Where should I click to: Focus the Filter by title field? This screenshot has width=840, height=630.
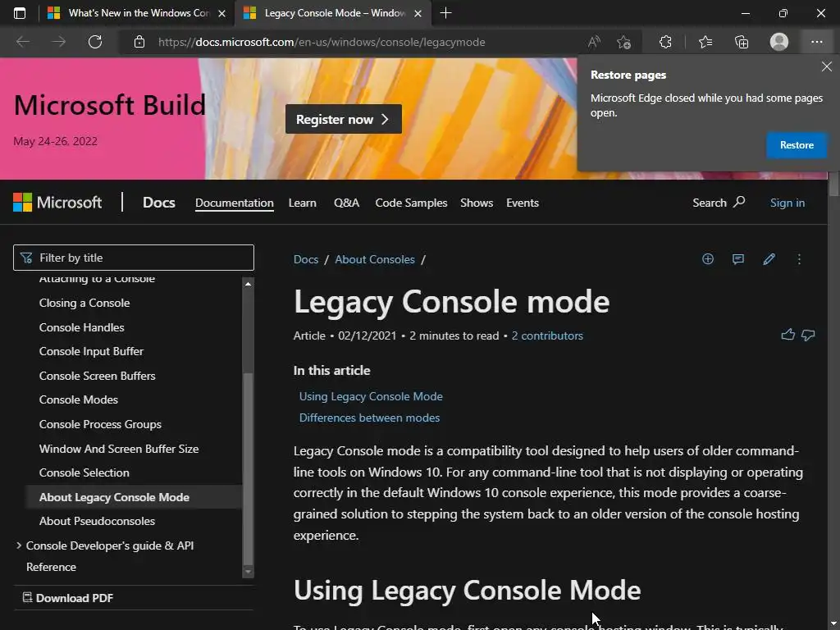point(134,258)
